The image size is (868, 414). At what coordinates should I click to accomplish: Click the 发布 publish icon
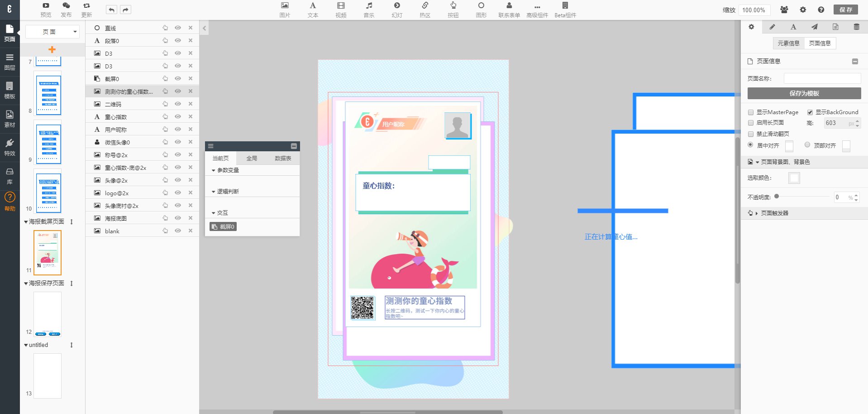click(x=66, y=10)
